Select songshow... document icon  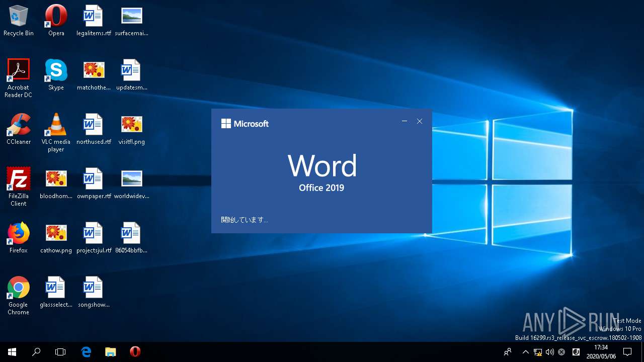tap(94, 292)
